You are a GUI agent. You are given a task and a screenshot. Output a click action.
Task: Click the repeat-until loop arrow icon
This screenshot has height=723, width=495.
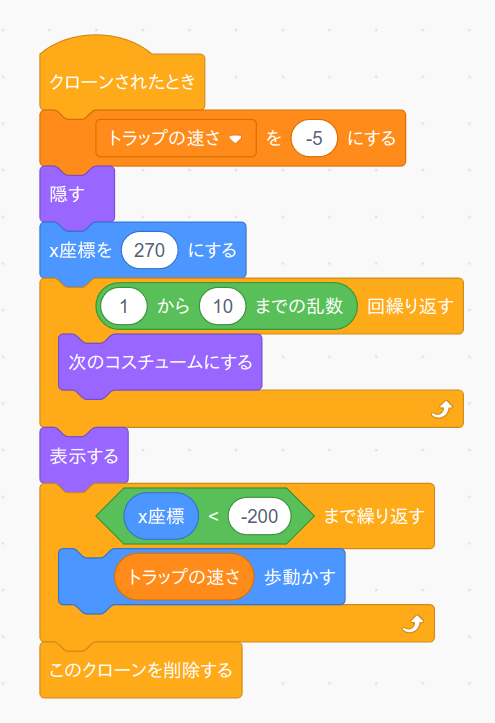413,624
